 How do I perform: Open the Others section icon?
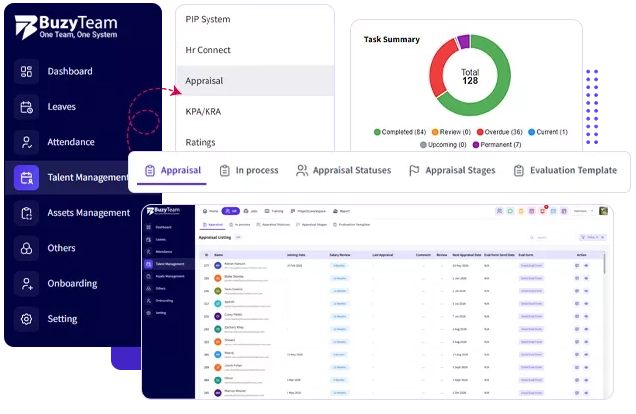coord(26,248)
